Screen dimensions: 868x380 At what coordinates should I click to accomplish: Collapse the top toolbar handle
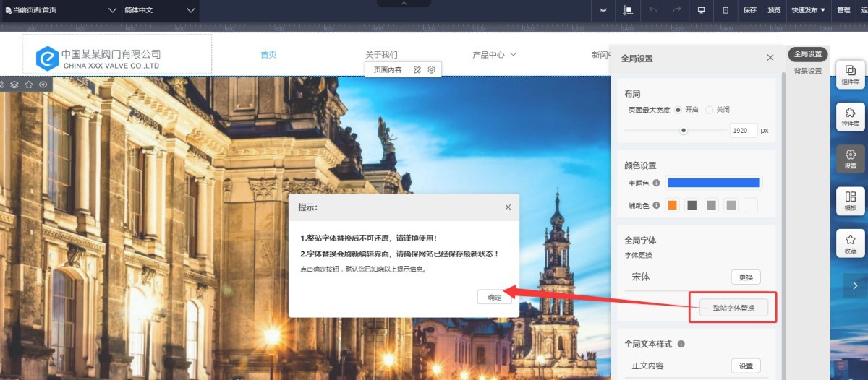tap(404, 4)
